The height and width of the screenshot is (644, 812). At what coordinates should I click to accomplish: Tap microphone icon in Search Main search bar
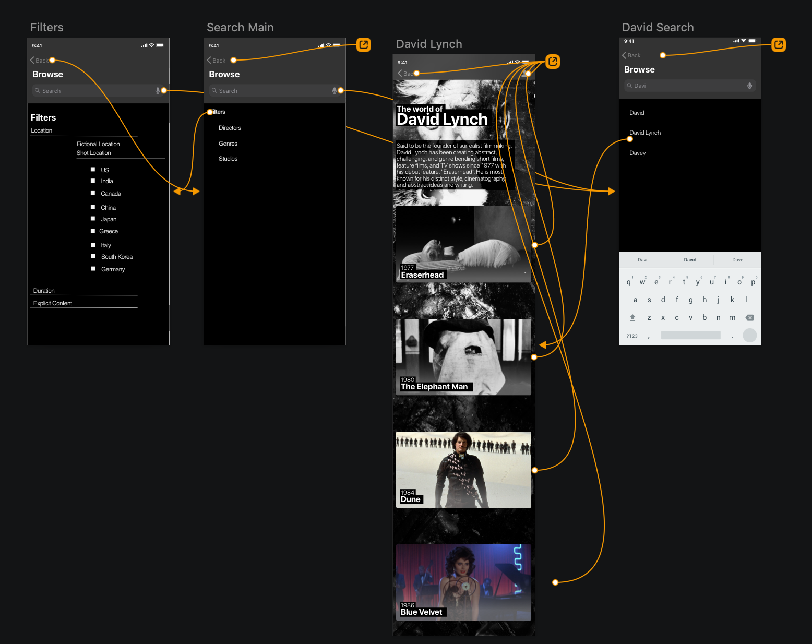pyautogui.click(x=335, y=91)
